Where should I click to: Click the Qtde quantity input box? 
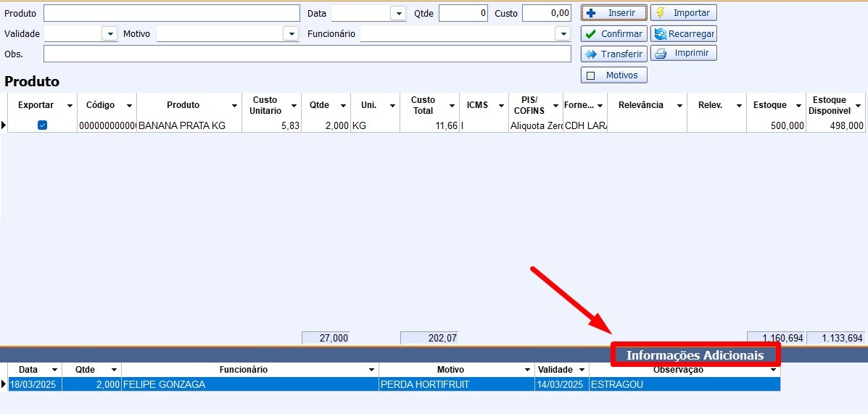point(463,14)
